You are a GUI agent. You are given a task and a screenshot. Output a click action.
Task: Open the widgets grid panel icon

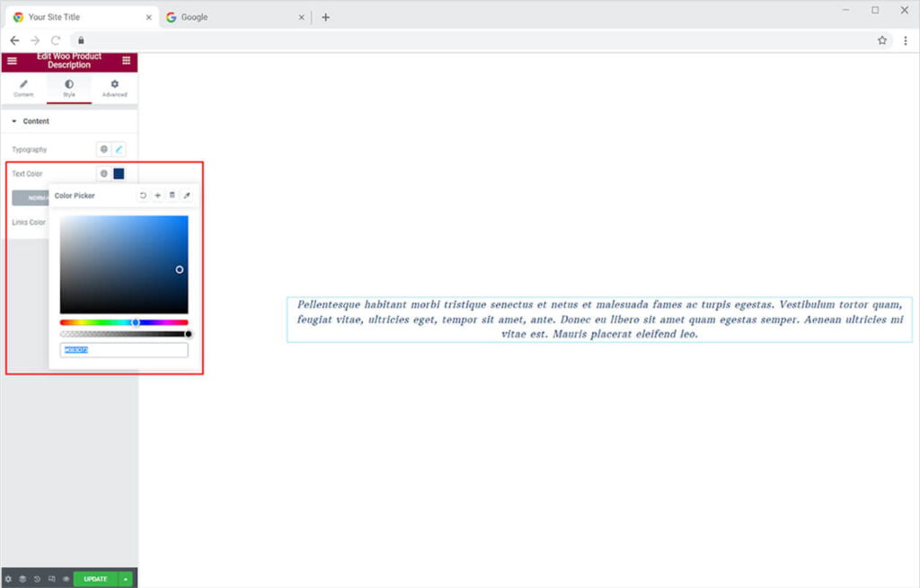pyautogui.click(x=126, y=61)
